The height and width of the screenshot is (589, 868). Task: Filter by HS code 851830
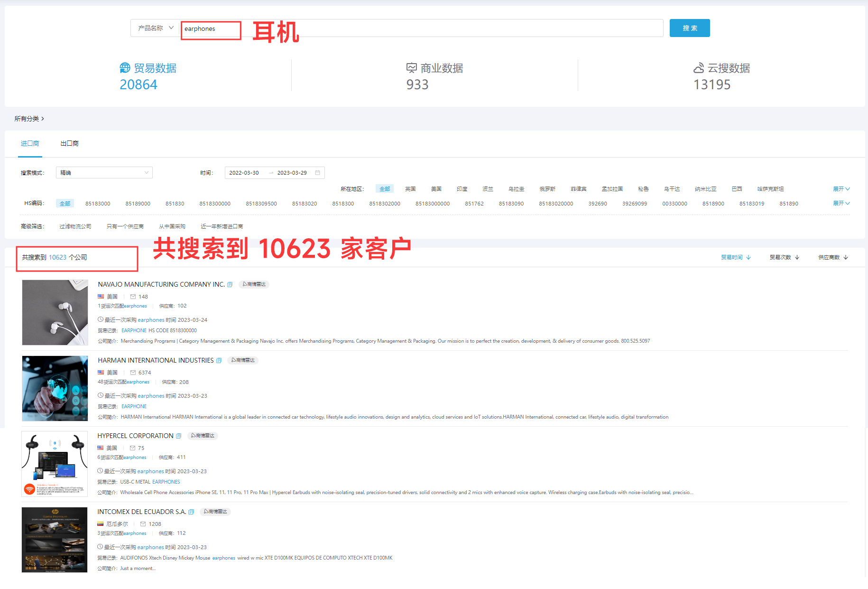[x=175, y=204]
